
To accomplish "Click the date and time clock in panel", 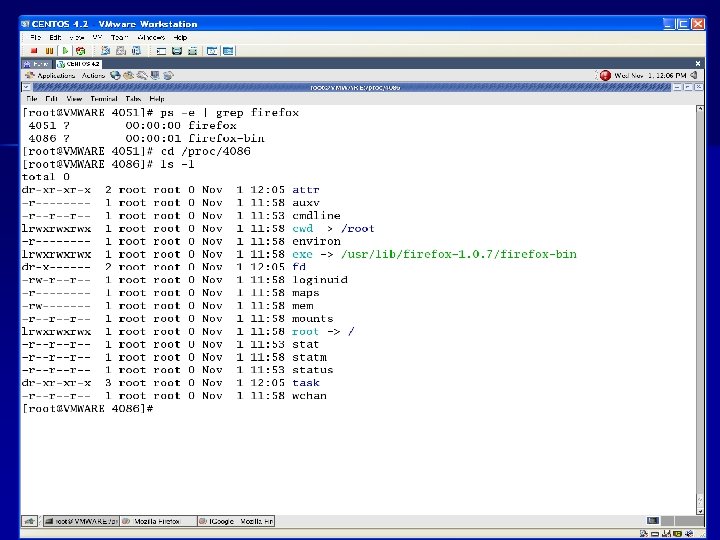I will pos(650,75).
